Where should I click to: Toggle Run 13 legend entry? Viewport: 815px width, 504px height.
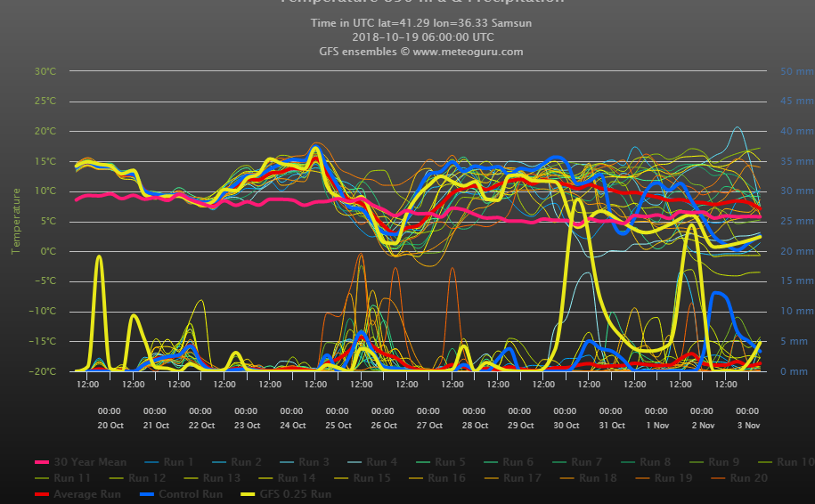(212, 478)
